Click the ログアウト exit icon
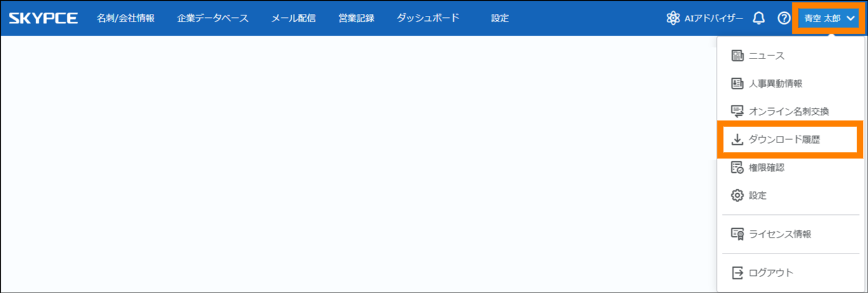This screenshot has height=293, width=868. 737,273
